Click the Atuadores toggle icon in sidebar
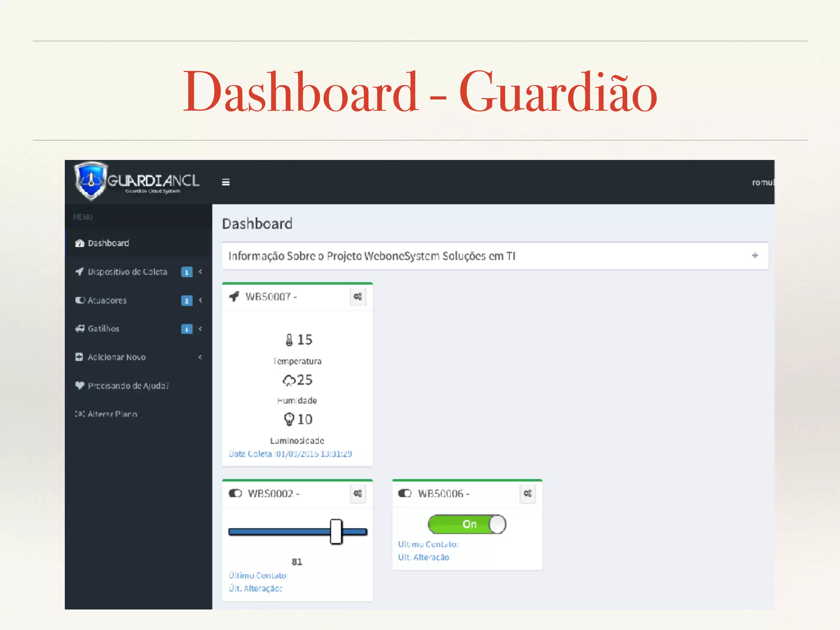The image size is (840, 630). click(80, 300)
